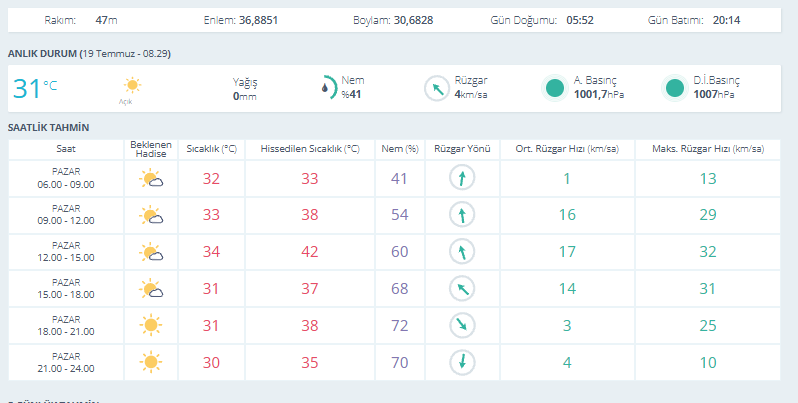Click the 31°C current temperature reading
This screenshot has width=798, height=403.
coord(35,89)
